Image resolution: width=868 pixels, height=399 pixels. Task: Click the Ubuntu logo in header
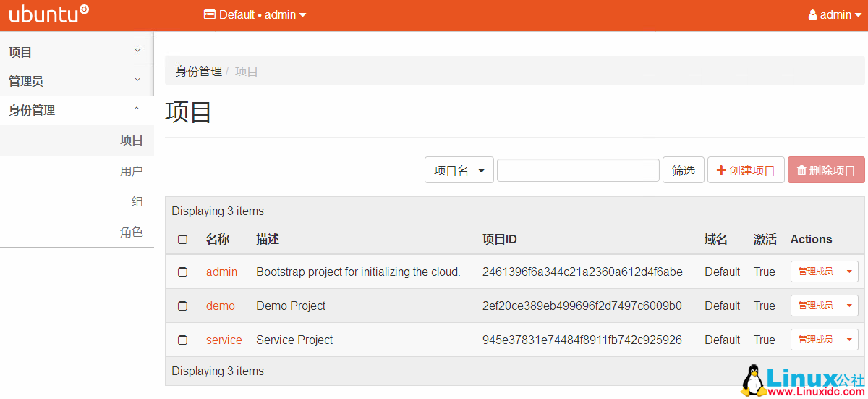coord(49,14)
